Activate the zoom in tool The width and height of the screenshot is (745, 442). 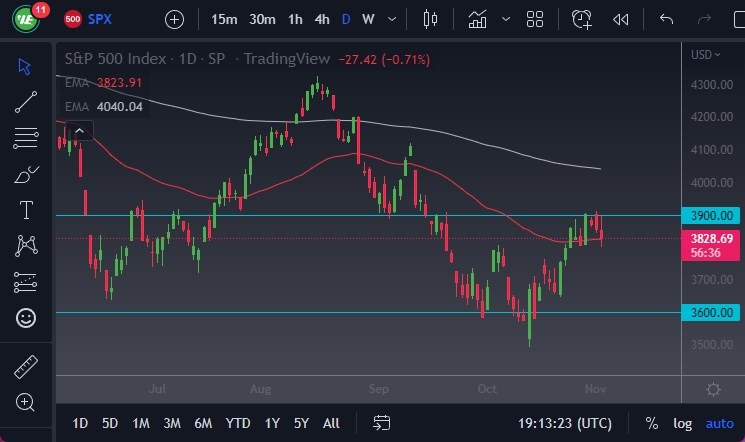coord(26,403)
